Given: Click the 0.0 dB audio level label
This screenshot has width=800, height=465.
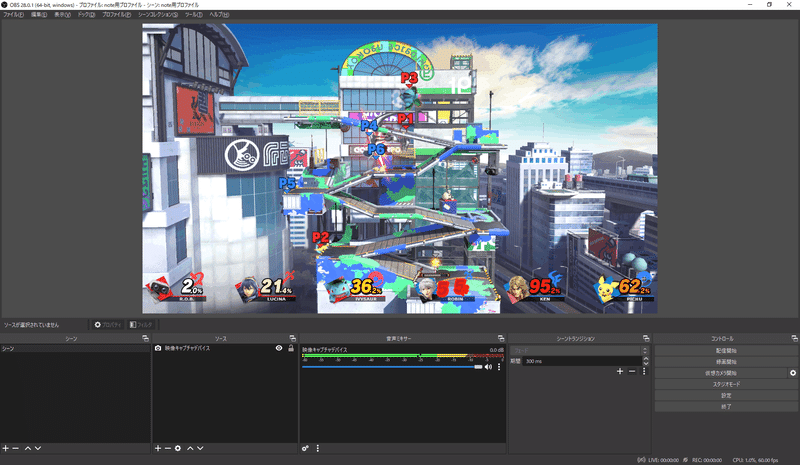Looking at the screenshot, I should (x=496, y=350).
